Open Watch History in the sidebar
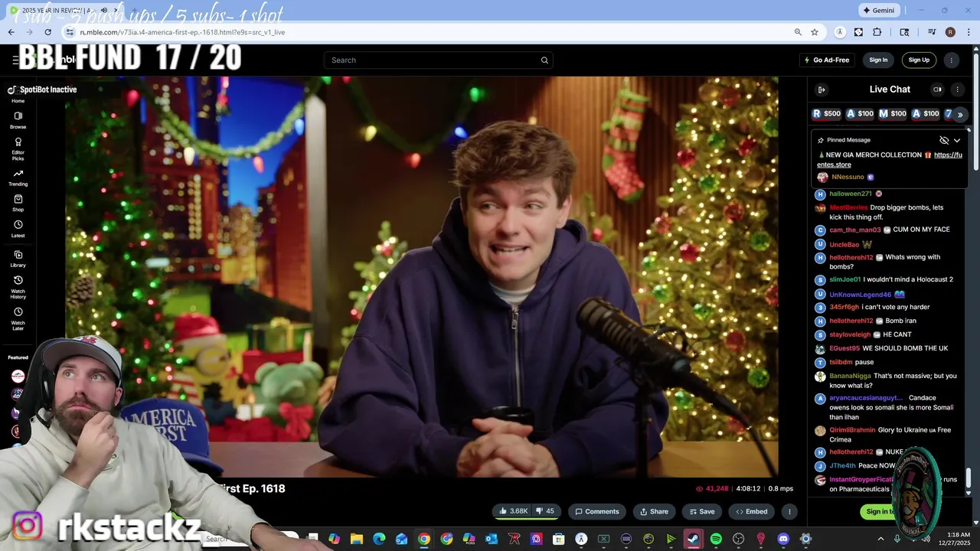Viewport: 980px width, 551px height. click(18, 286)
